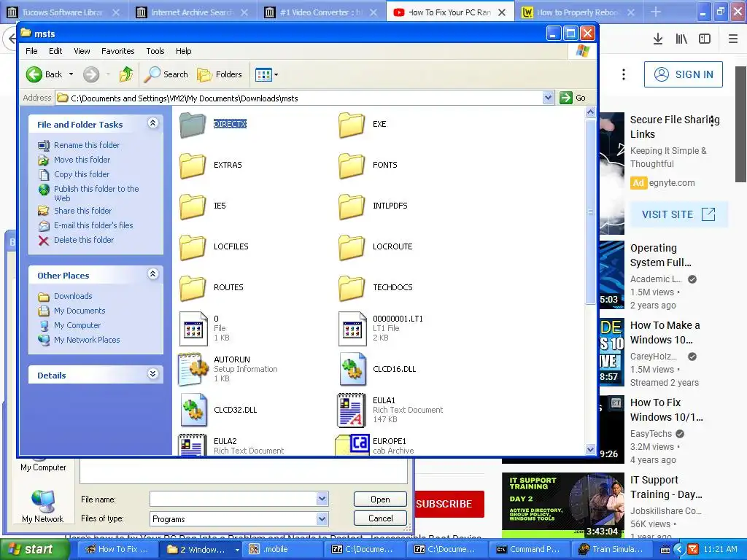Open Search in the Explorer toolbar
747x560 pixels.
click(x=166, y=74)
